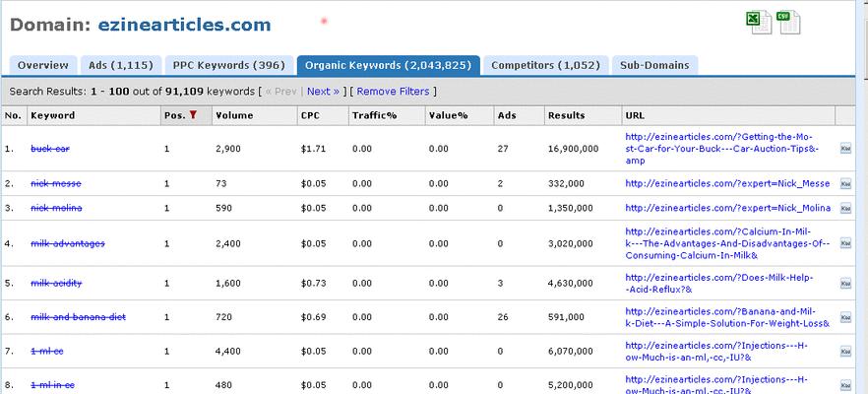
Task: Select CPC value $0.69
Action: coord(313,317)
